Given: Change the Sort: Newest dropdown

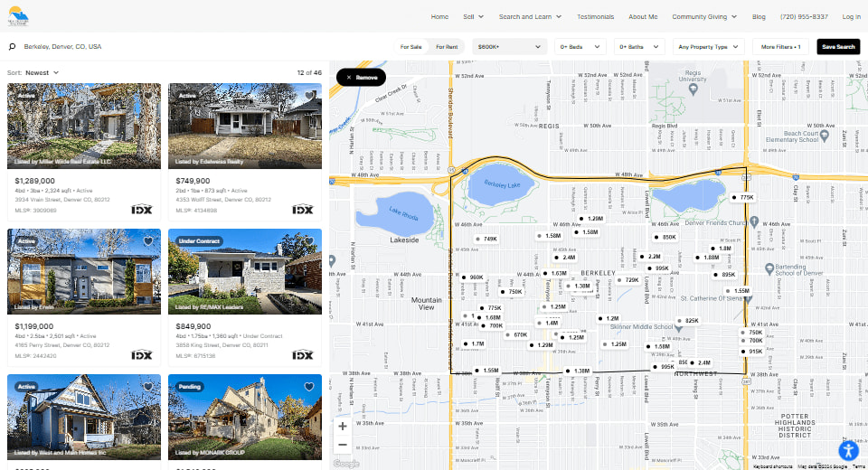Looking at the screenshot, I should coord(42,72).
